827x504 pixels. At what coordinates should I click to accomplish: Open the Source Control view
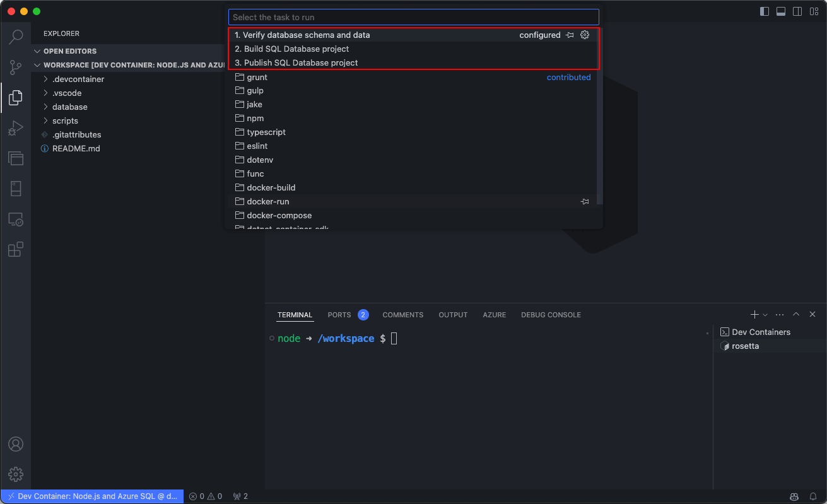pos(16,67)
